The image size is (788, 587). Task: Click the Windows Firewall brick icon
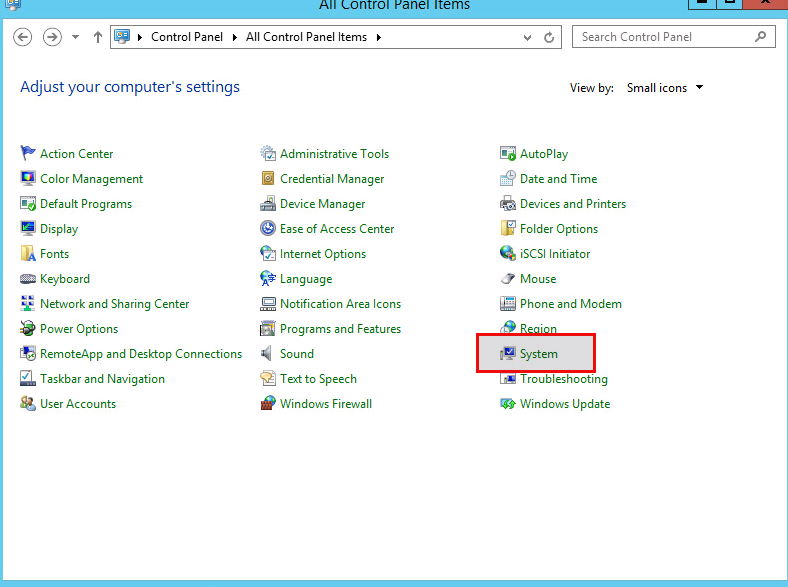(268, 404)
